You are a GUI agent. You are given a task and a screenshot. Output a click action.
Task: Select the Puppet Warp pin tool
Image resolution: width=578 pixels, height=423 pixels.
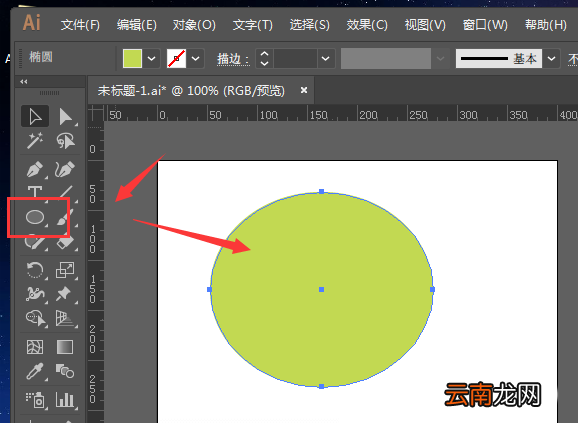point(65,294)
